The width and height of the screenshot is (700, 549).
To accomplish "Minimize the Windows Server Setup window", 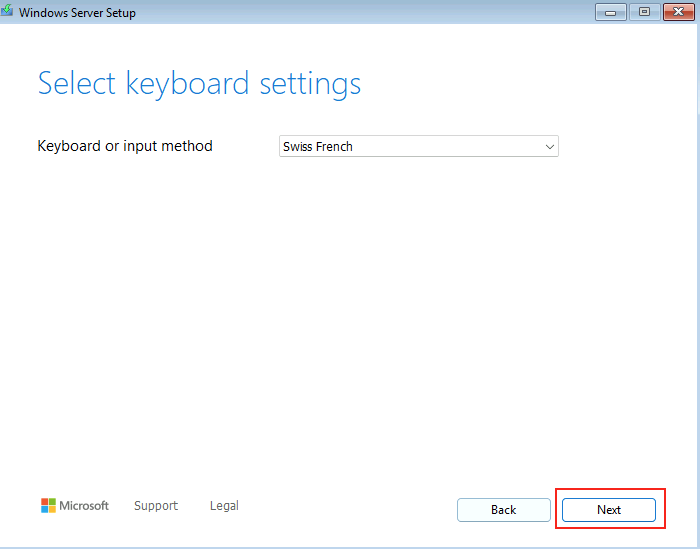I will click(x=611, y=12).
